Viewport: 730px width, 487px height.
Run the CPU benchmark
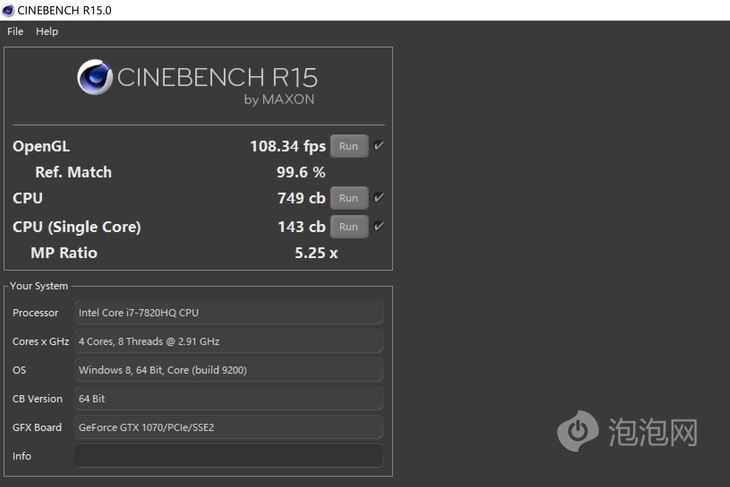click(349, 198)
